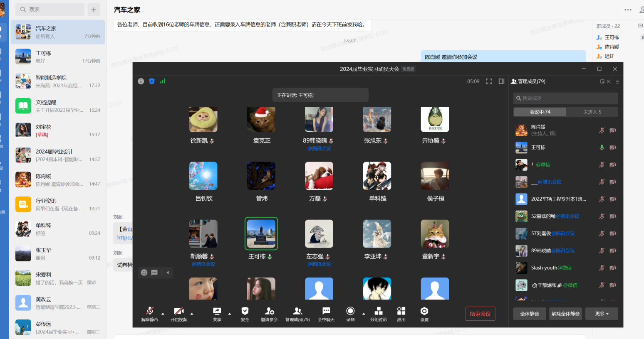Toggle microphone for 52赫兹的鲸 member
Viewport: 644px width, 339px height.
(x=602, y=216)
